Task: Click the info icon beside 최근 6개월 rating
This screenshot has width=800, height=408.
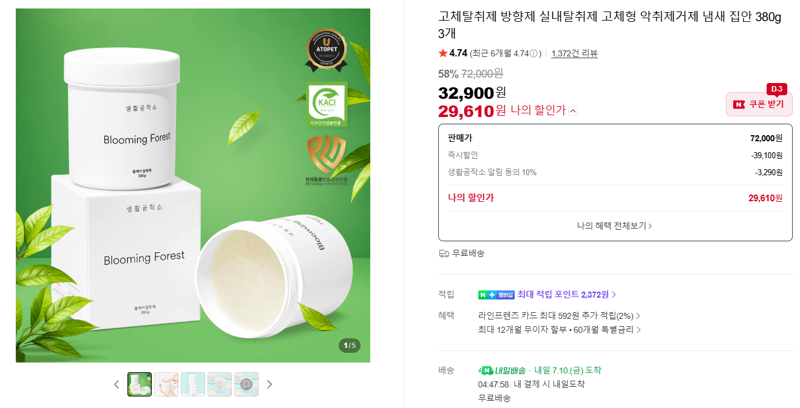Action: [534, 54]
